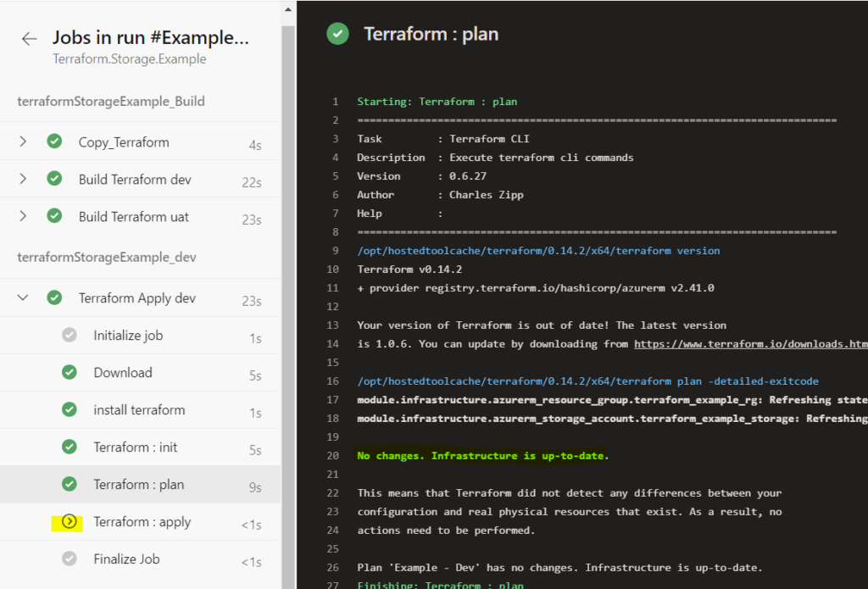The image size is (868, 589).
Task: Expand the Build Terraform uat job
Action: point(23,215)
